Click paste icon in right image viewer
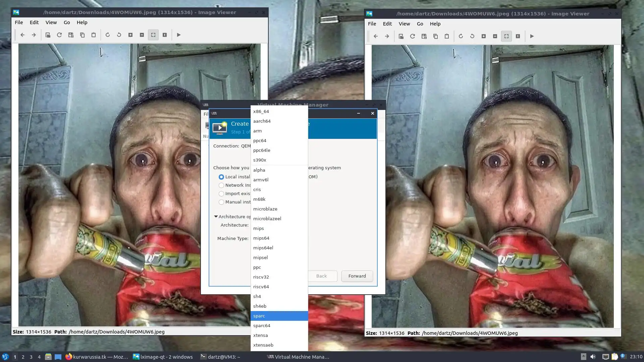 447,36
